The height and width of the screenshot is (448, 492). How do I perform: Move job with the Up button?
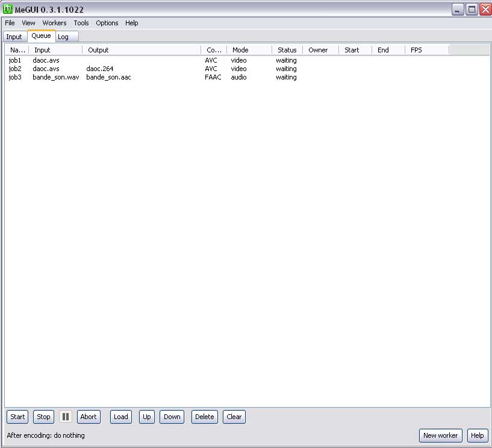coord(147,417)
